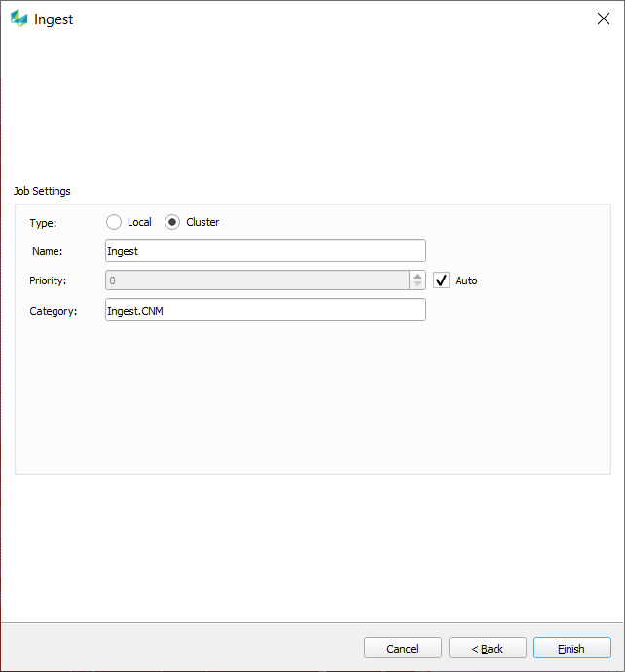Select the Local job type radio button
This screenshot has width=625, height=672.
pyautogui.click(x=114, y=222)
